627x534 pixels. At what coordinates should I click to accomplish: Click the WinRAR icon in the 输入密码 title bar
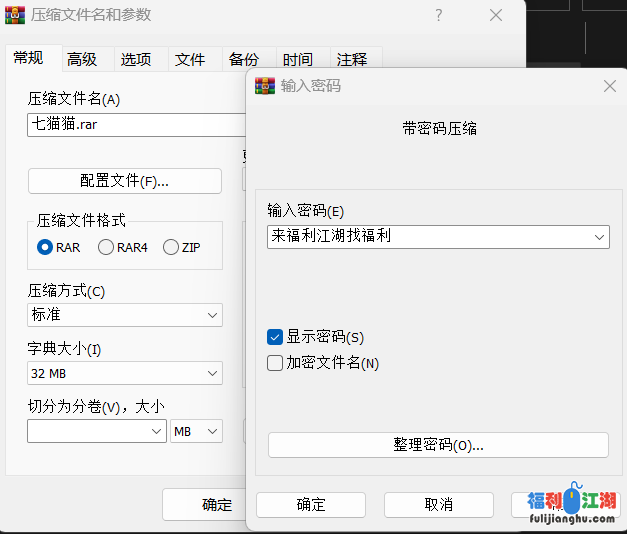(x=265, y=86)
